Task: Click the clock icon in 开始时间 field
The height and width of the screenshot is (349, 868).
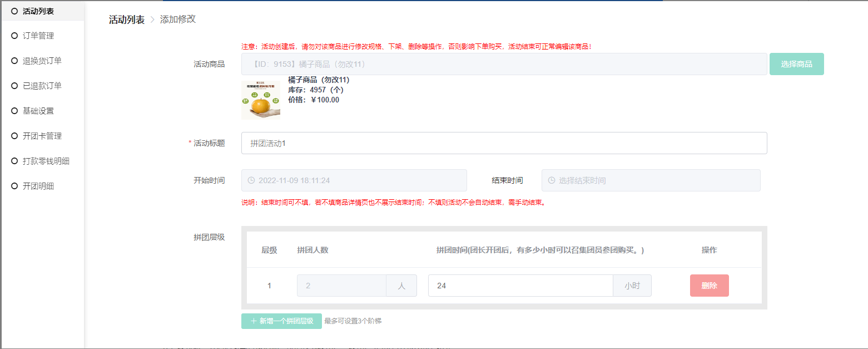Action: pyautogui.click(x=251, y=180)
